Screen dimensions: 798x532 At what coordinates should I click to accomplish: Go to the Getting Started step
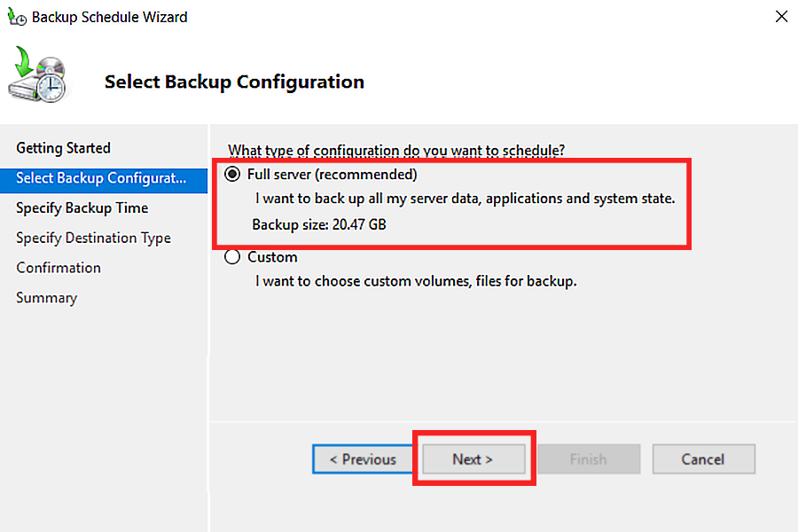click(63, 148)
